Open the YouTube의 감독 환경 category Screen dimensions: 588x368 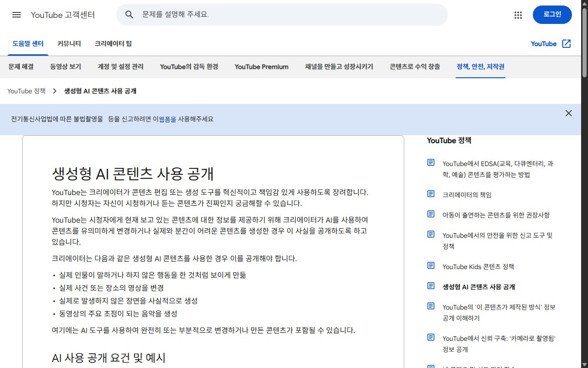[x=189, y=67]
